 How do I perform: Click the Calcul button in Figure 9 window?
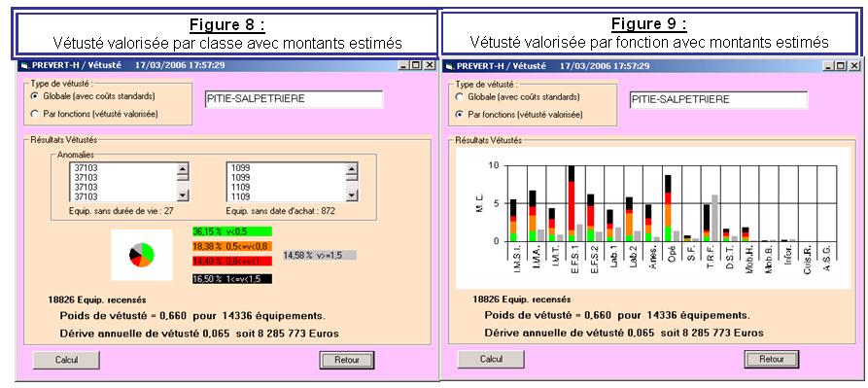(x=491, y=359)
